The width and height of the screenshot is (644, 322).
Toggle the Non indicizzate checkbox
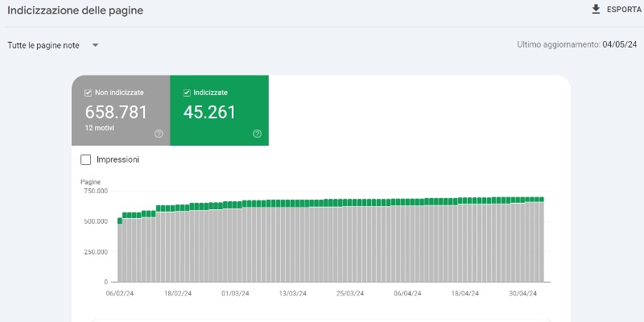click(88, 93)
